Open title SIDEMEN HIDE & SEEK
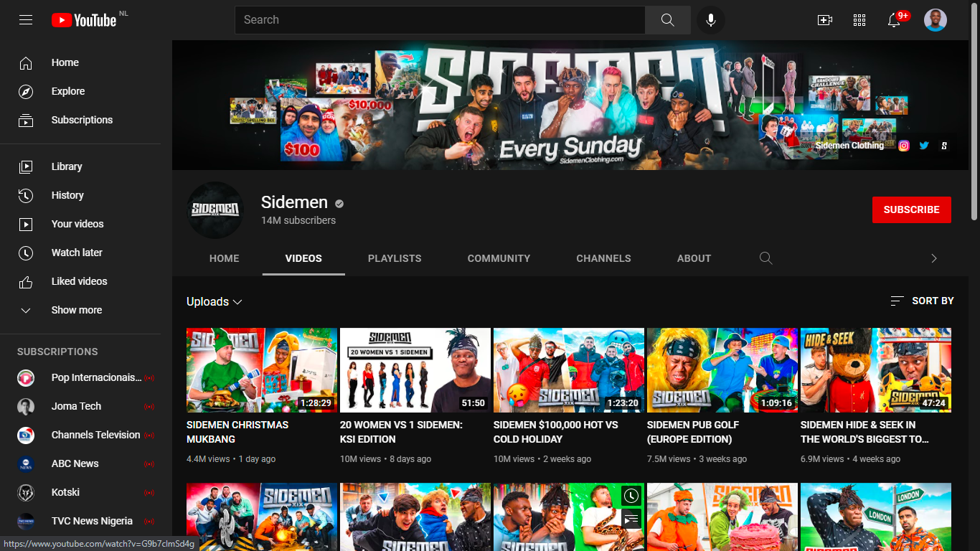Image resolution: width=980 pixels, height=551 pixels. point(864,432)
